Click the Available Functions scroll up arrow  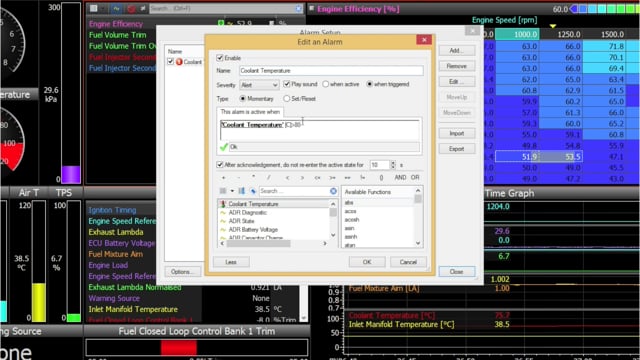pos(418,191)
